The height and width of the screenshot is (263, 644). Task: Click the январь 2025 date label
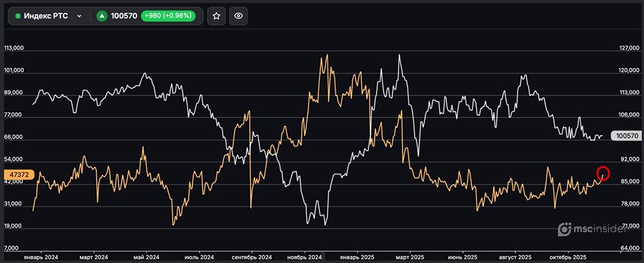tap(357, 257)
